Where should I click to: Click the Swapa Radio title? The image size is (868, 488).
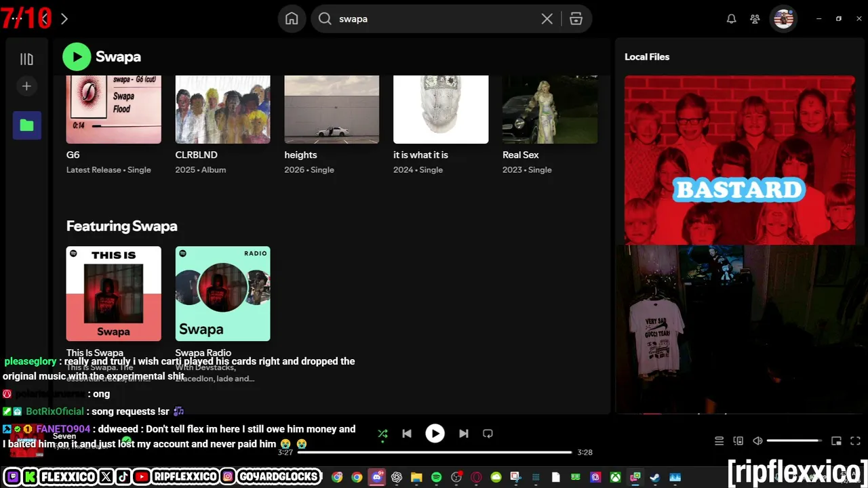pos(203,352)
